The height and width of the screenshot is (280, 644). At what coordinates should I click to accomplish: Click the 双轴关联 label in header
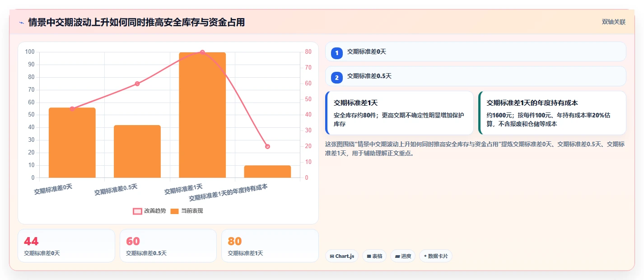point(613,22)
